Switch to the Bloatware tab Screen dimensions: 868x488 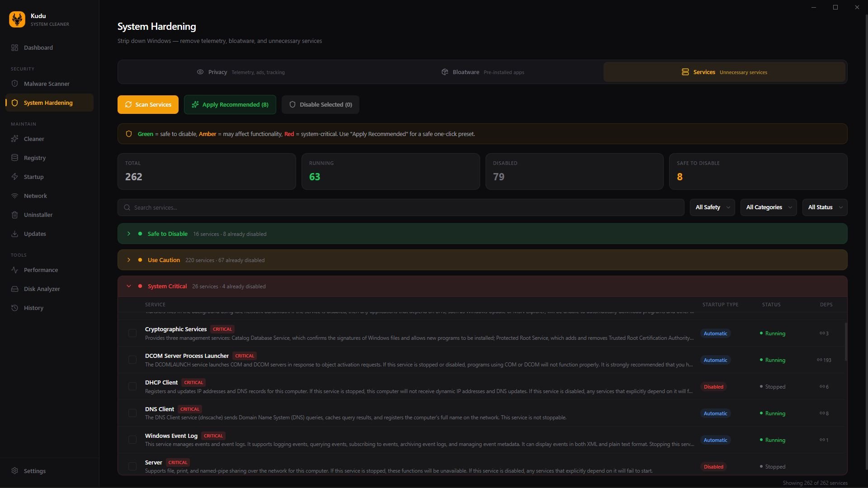482,72
